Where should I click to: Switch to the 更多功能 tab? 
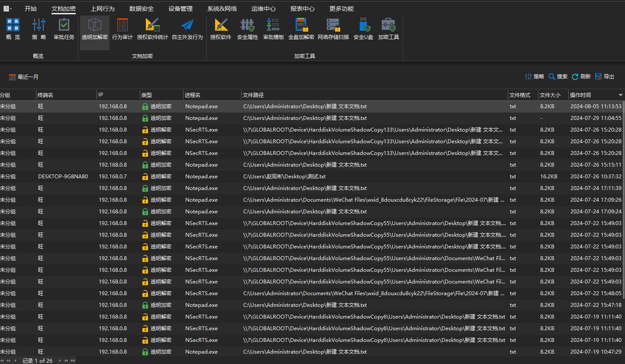coord(341,9)
